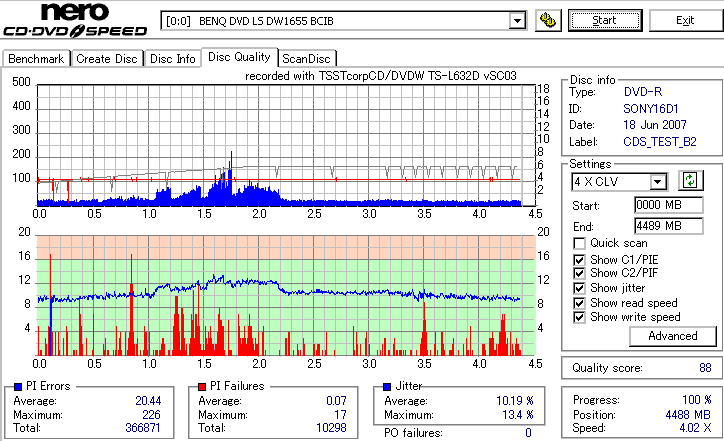Click the Jitter maximum 13.4 %
724x441 pixels.
click(518, 415)
